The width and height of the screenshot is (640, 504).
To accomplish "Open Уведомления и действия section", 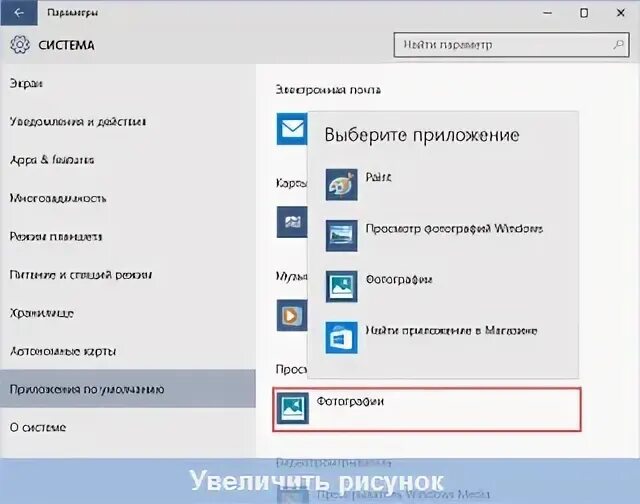I will coord(128,122).
